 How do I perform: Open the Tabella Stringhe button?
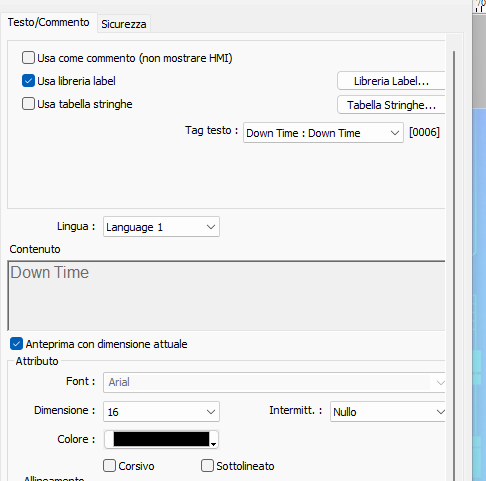[x=391, y=105]
